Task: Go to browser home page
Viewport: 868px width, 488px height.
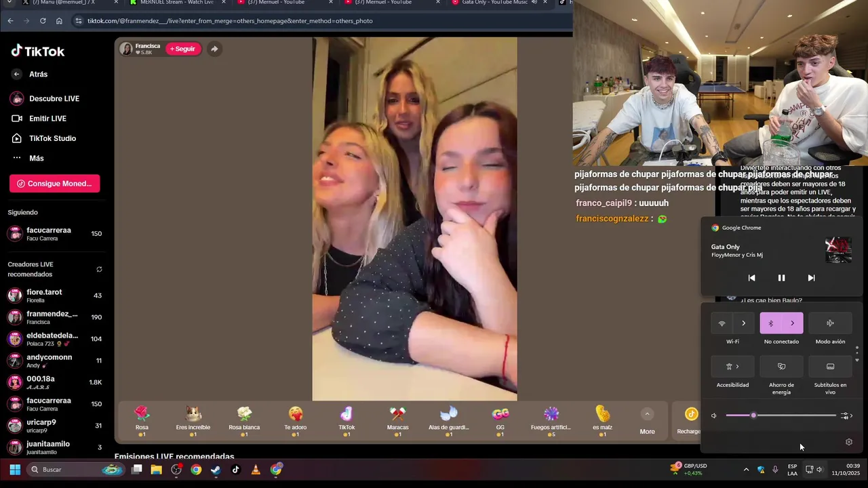Action: pos(59,21)
